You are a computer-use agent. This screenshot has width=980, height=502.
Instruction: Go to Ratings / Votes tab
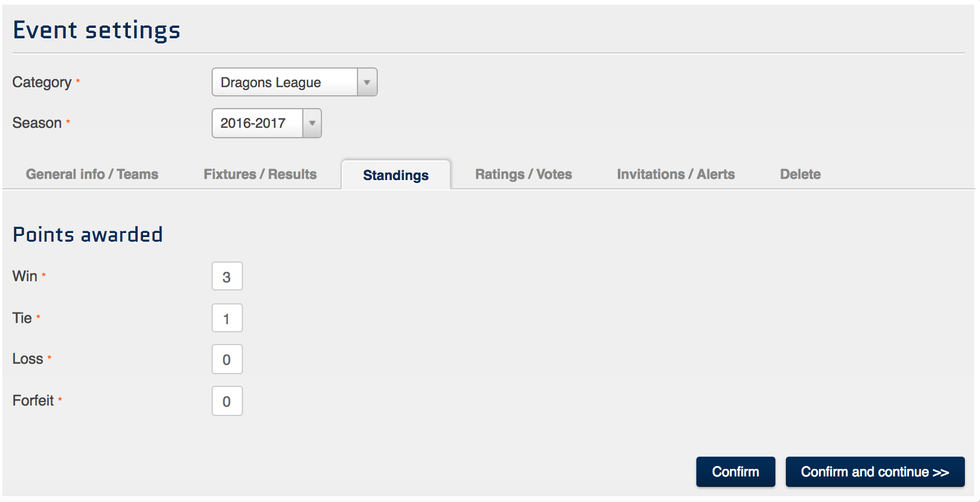[x=523, y=174]
